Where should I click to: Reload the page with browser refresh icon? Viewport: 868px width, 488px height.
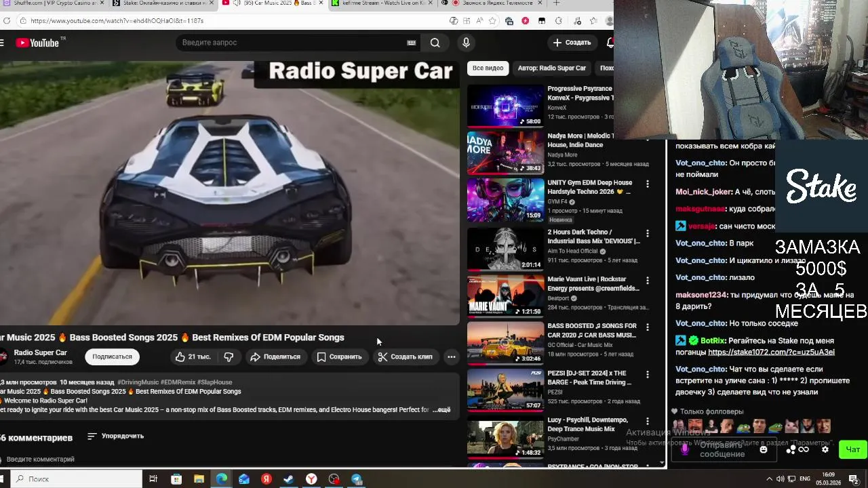click(x=6, y=21)
